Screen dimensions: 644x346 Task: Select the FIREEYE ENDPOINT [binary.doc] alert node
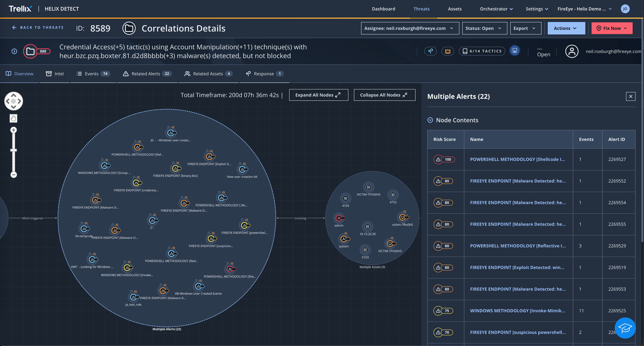tap(175, 168)
